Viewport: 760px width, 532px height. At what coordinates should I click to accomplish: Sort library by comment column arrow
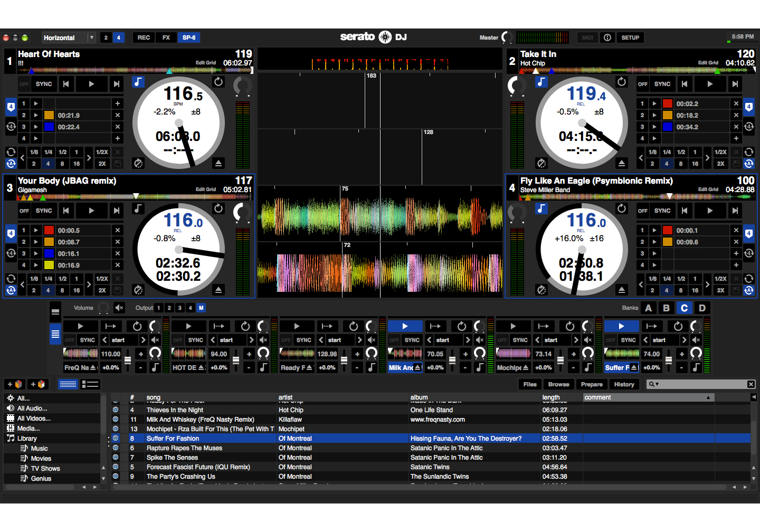(x=708, y=397)
